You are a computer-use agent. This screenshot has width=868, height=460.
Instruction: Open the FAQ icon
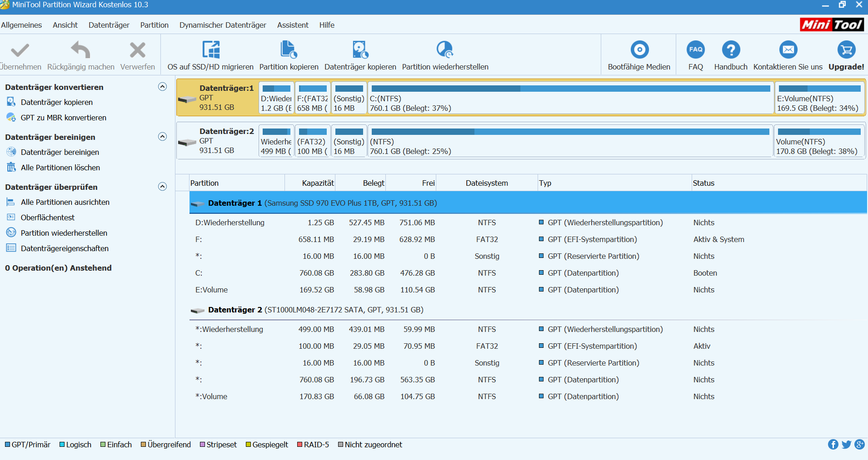click(695, 50)
